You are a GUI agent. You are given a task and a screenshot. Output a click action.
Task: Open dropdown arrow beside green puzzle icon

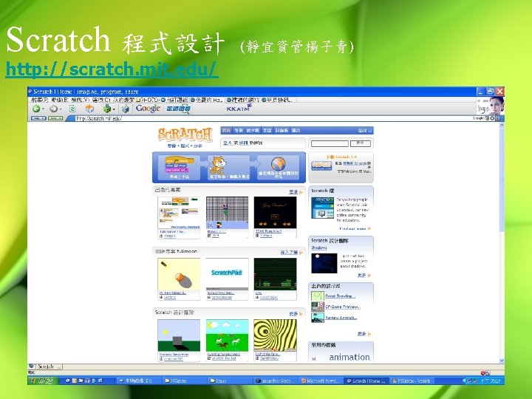click(114, 109)
